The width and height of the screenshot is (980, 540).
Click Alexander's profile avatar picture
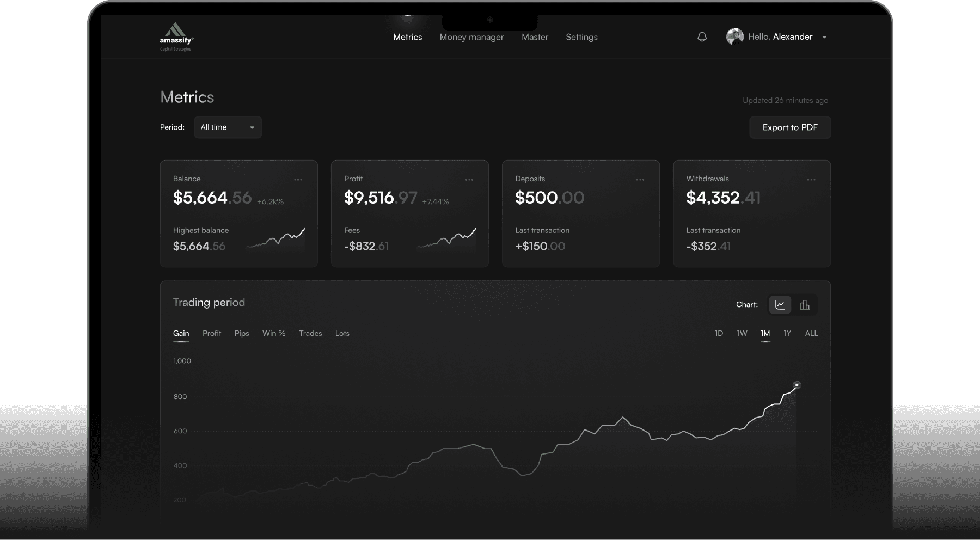(x=734, y=36)
